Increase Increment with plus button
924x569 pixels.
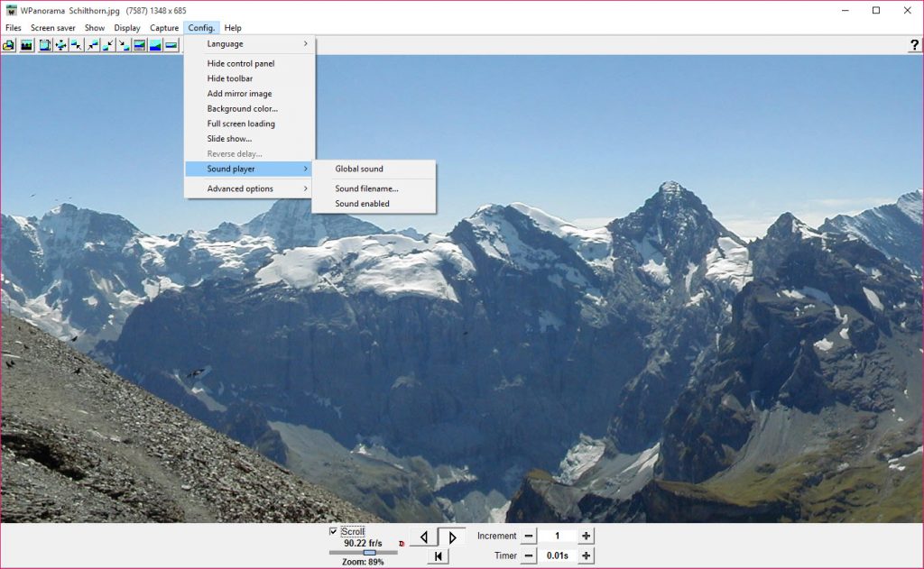586,536
